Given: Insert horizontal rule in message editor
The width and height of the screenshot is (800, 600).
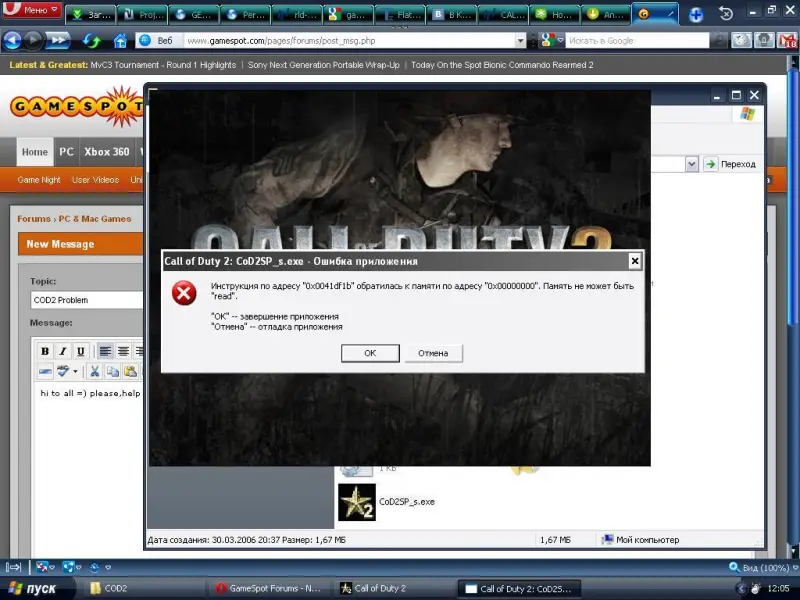Looking at the screenshot, I should tap(45, 371).
